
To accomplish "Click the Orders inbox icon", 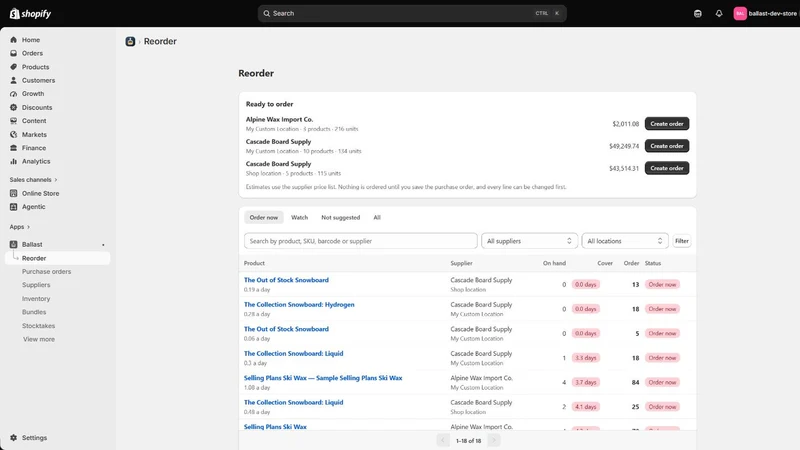I will tap(14, 53).
